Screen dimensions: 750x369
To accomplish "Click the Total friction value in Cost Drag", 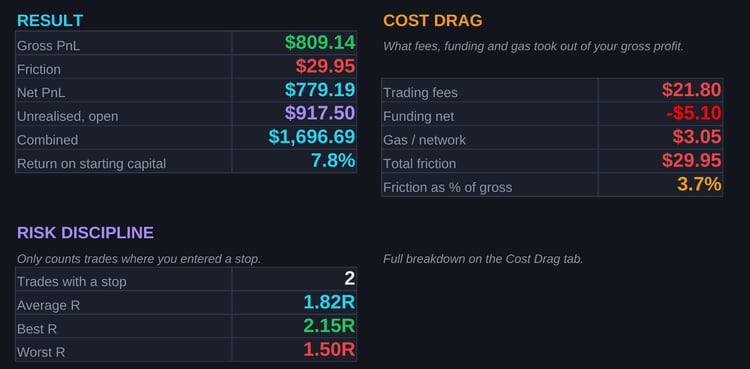I will pyautogui.click(x=692, y=160).
